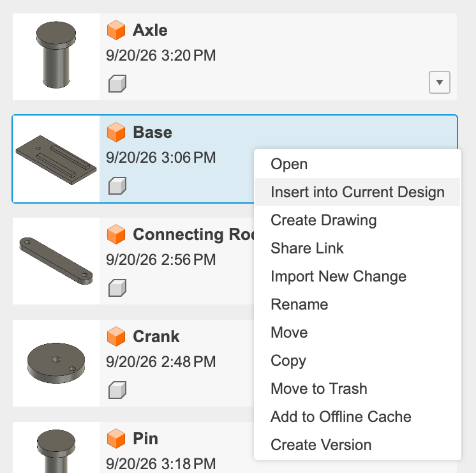The image size is (476, 473).
Task: Click the Connecting Rod thumbnail
Action: (56, 261)
